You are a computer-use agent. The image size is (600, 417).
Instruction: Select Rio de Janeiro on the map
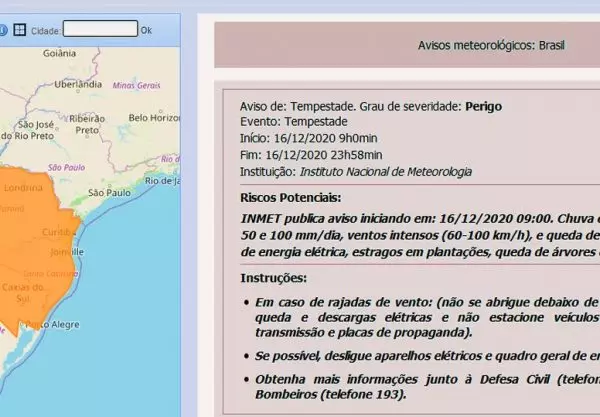(162, 182)
